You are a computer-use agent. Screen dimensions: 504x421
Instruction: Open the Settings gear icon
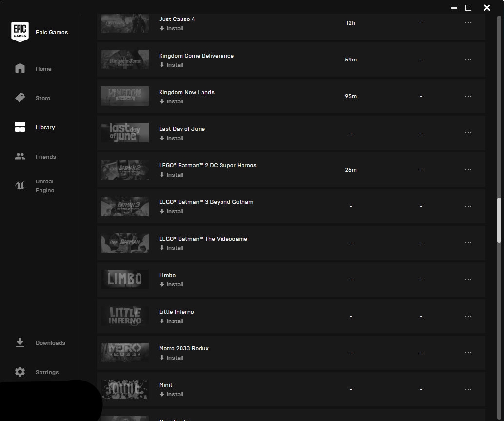[20, 372]
